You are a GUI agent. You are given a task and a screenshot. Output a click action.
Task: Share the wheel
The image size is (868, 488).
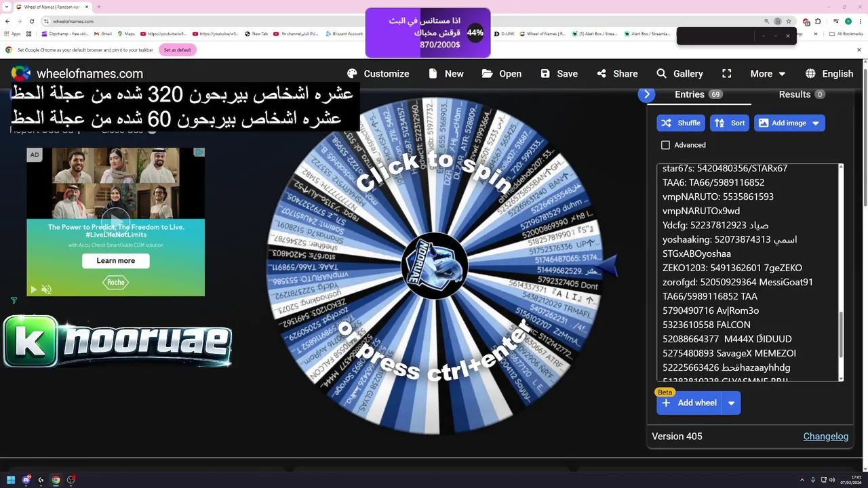(x=617, y=73)
